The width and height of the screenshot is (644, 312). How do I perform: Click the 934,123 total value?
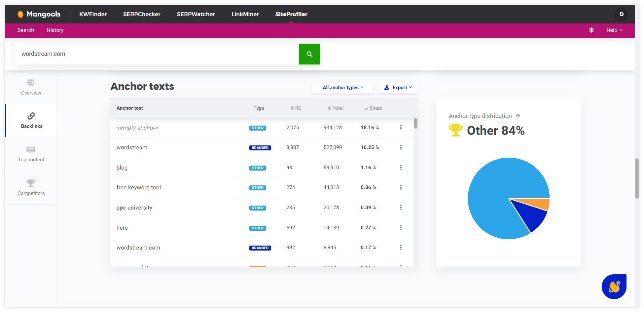point(333,128)
